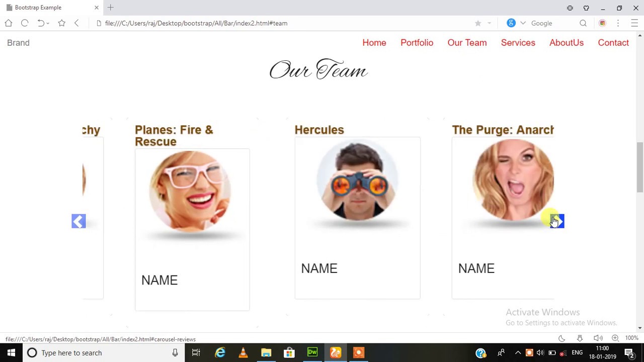Expand the hidden system tray icons

pos(518,353)
